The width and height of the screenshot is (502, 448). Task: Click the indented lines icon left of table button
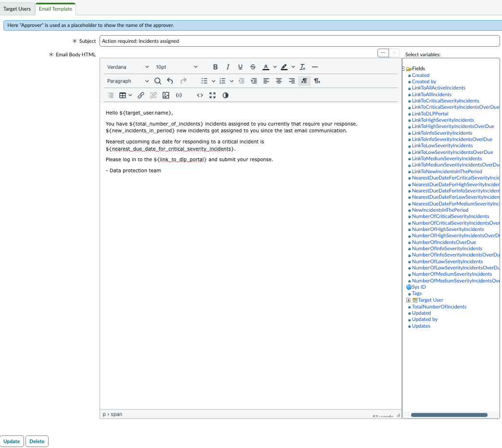pos(111,95)
